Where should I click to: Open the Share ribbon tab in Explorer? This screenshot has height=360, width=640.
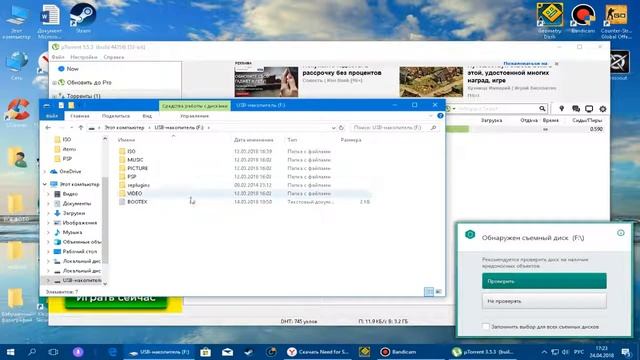click(116, 116)
